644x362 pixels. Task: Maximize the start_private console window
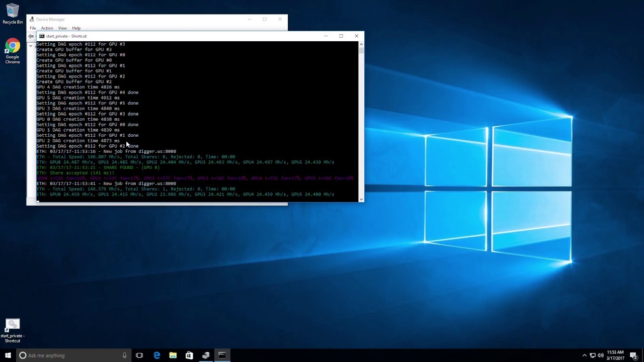[x=341, y=36]
